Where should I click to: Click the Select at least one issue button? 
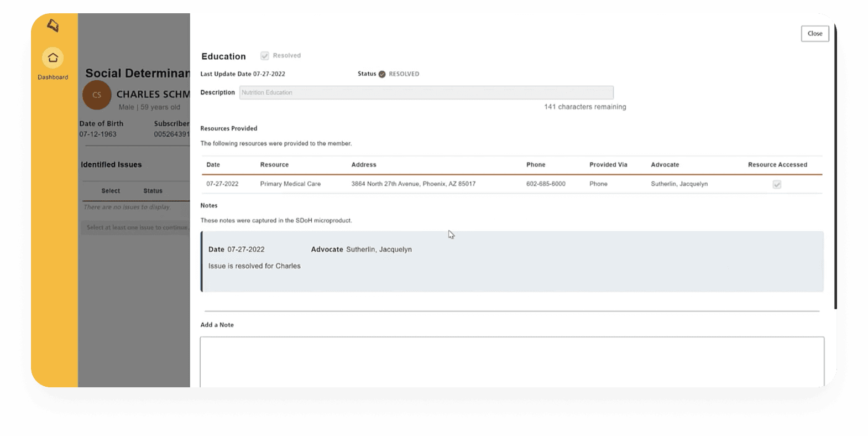point(136,227)
